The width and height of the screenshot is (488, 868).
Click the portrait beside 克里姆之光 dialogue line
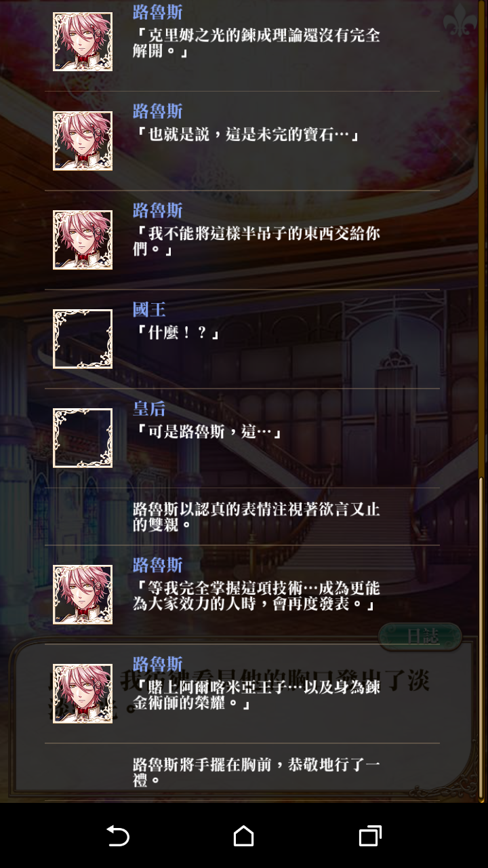(83, 41)
